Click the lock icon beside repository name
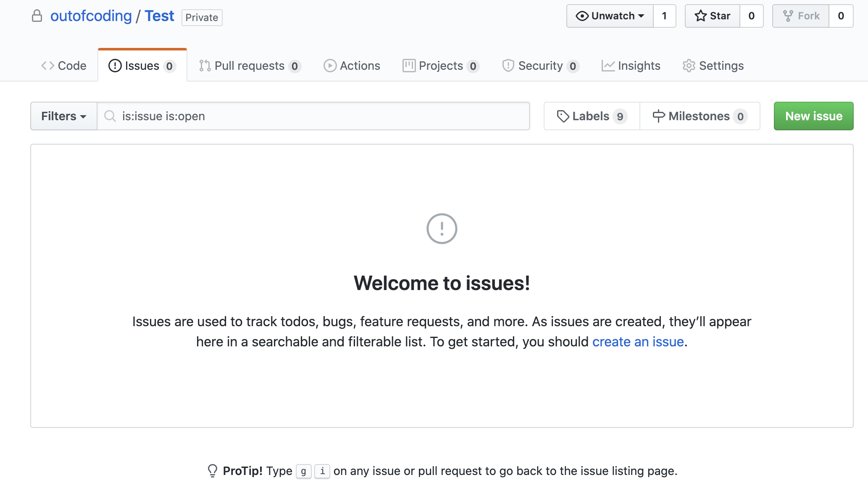Image resolution: width=868 pixels, height=496 pixels. tap(37, 16)
